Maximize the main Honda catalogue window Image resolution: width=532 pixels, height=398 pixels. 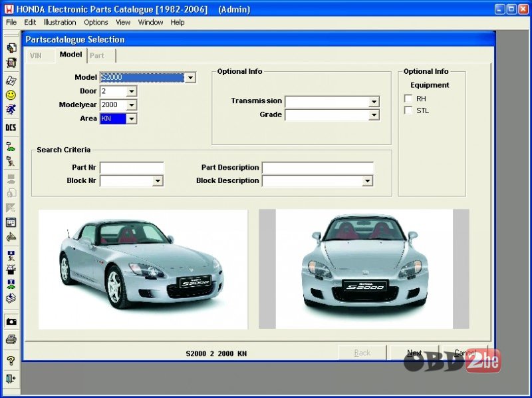[511, 9]
